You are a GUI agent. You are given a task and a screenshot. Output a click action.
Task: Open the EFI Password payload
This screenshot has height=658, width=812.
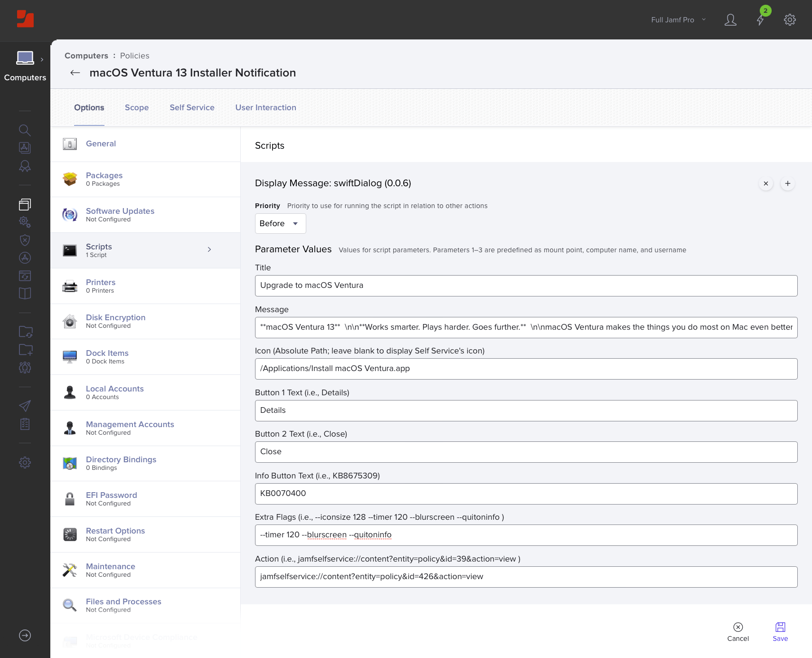click(145, 499)
